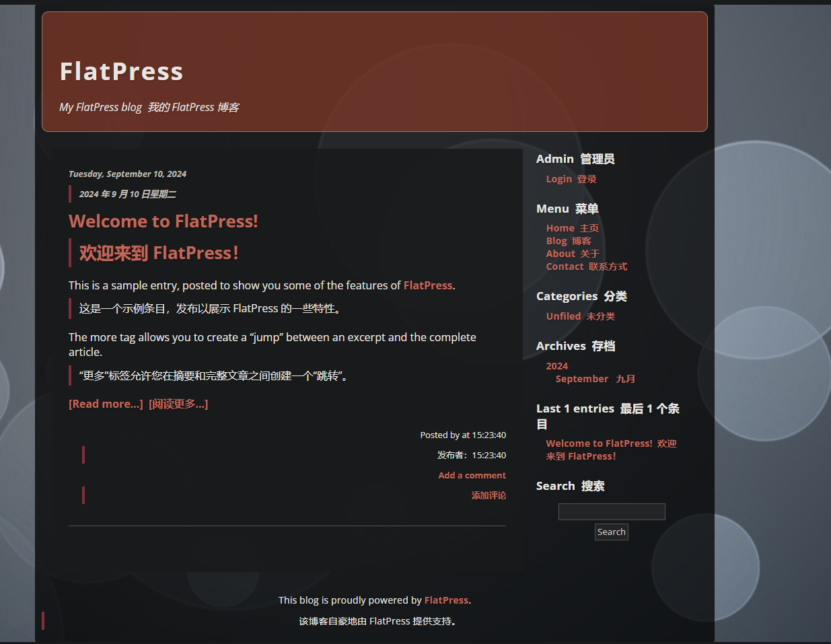Open the Blog menu item
This screenshot has height=644, width=831.
(x=556, y=241)
